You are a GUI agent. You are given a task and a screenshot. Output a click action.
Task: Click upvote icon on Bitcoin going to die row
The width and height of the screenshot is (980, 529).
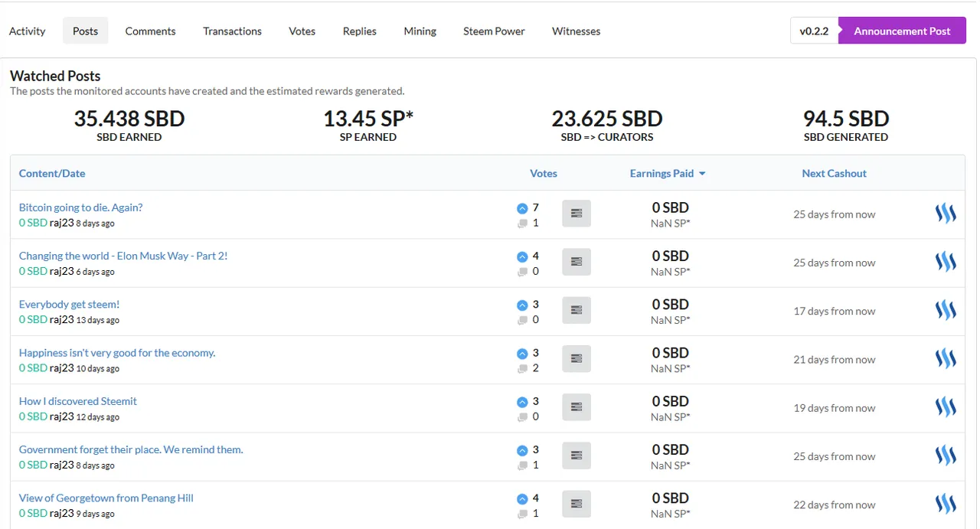point(522,208)
